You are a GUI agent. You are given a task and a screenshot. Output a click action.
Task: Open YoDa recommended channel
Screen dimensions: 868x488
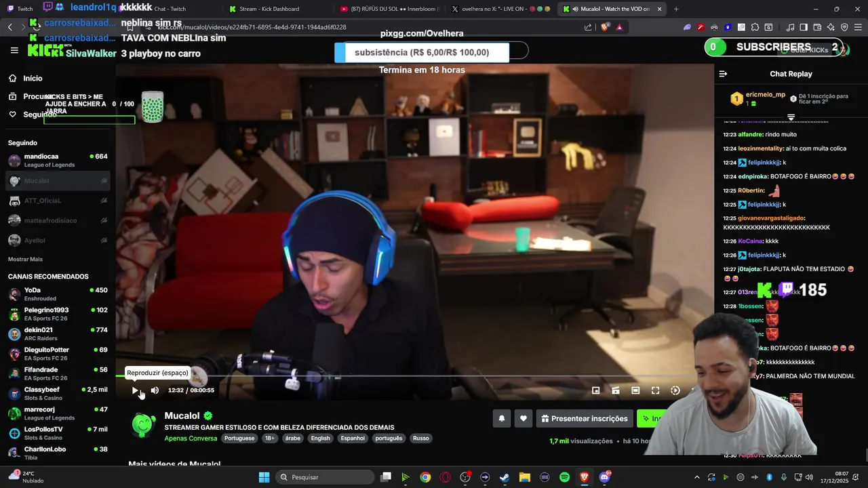click(x=58, y=294)
